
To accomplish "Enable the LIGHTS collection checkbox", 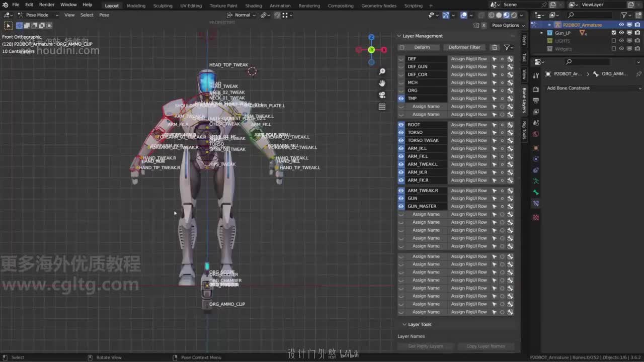I will point(614,41).
